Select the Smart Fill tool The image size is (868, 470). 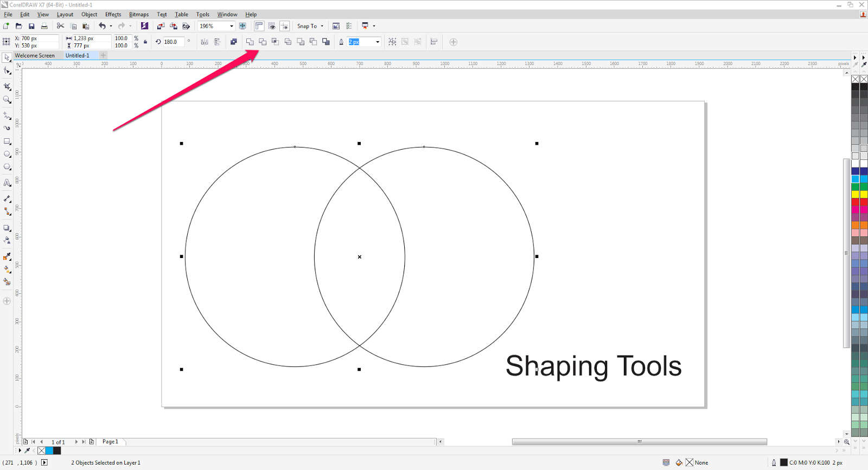pyautogui.click(x=7, y=282)
